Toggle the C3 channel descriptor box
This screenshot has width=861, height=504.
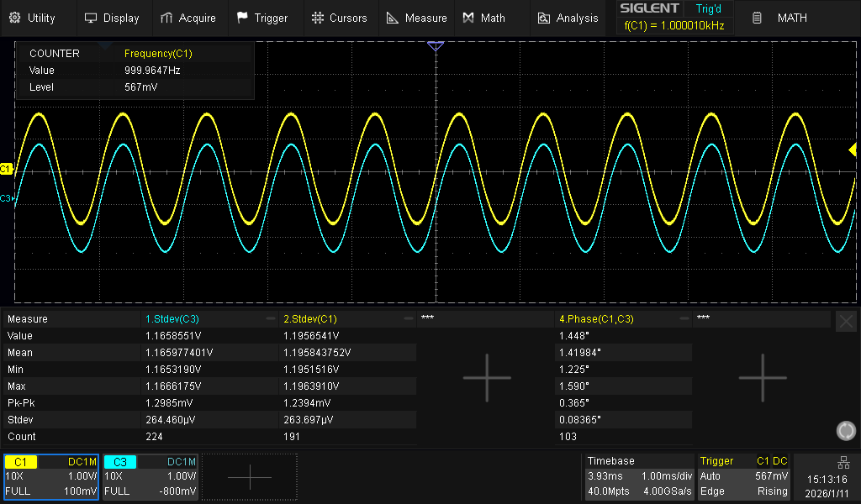[x=150, y=476]
